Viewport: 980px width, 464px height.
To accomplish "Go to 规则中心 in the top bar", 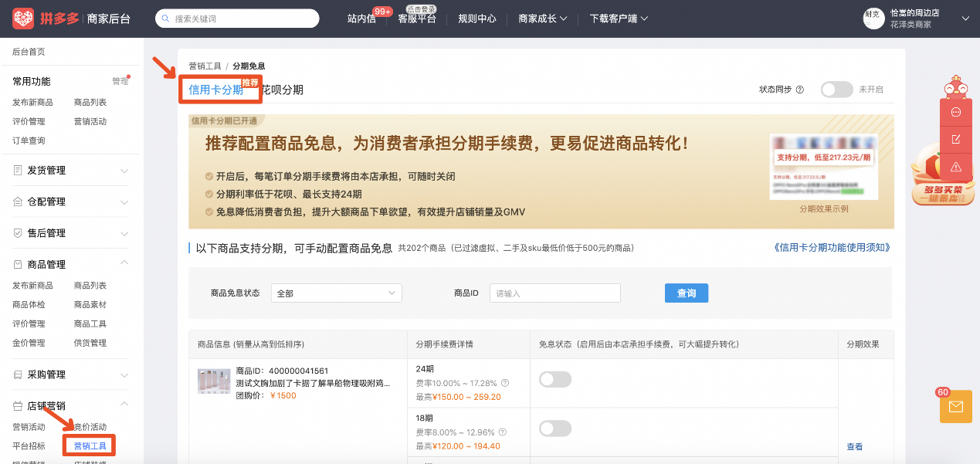I will 477,19.
